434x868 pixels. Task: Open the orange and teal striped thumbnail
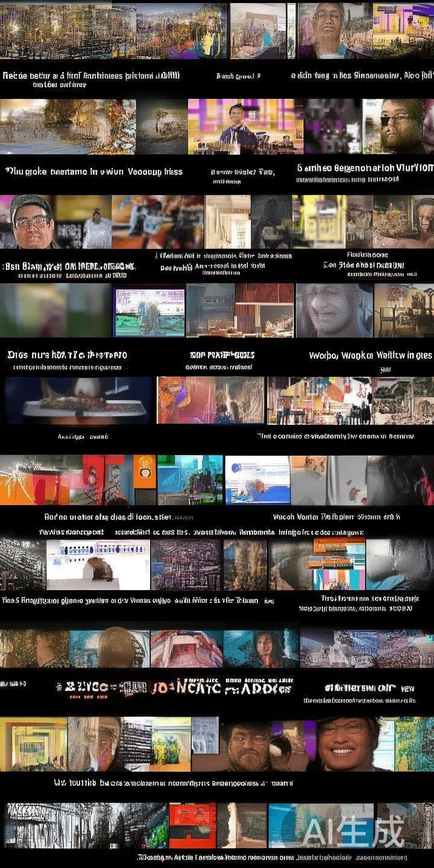[339, 564]
